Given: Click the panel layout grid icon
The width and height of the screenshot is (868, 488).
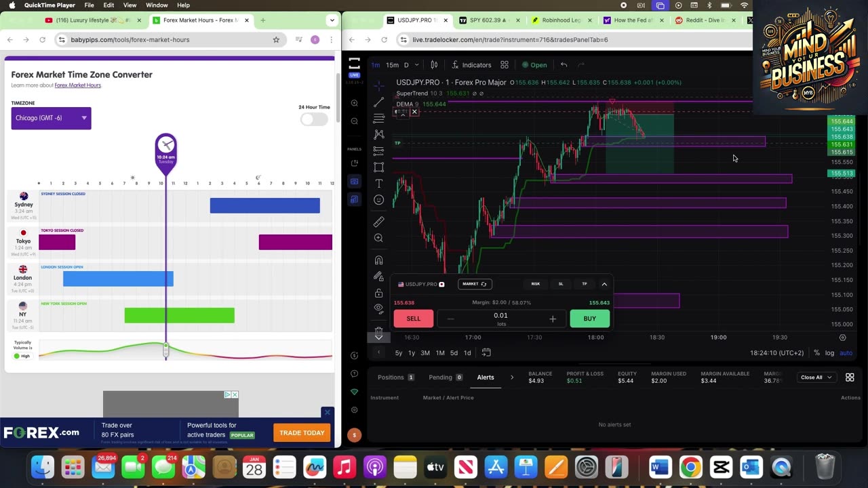Looking at the screenshot, I should tap(850, 378).
